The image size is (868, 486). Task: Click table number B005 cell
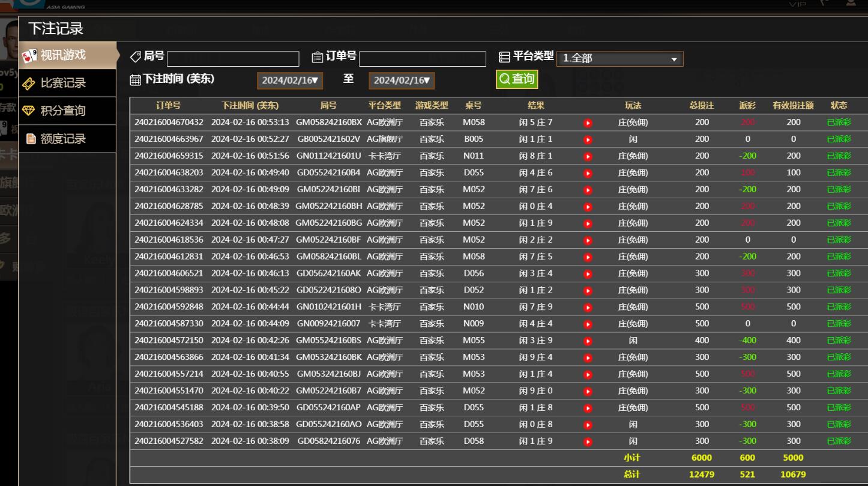[x=474, y=139]
